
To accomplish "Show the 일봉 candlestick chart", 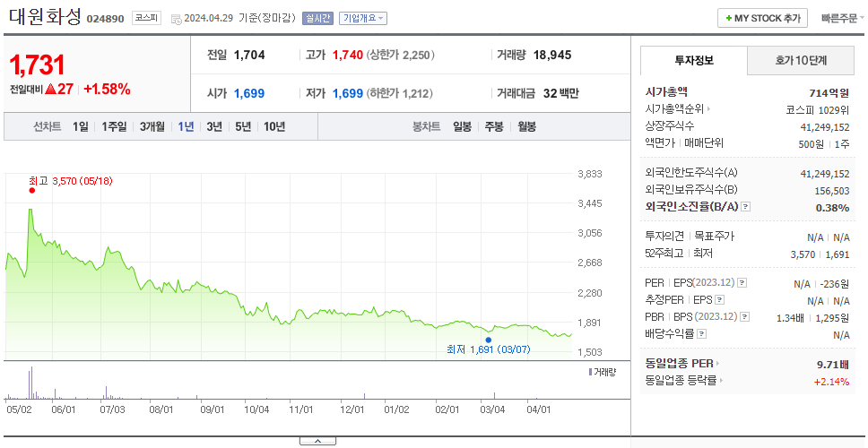I will [x=462, y=126].
